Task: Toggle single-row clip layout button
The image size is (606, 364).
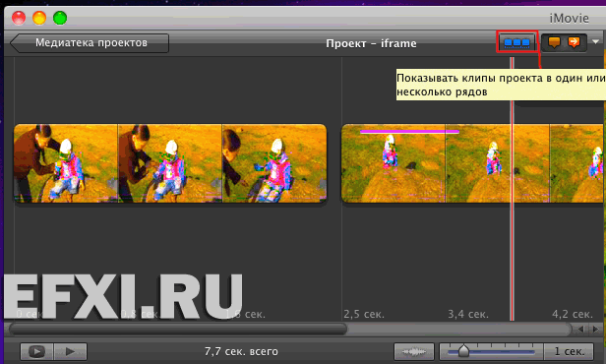Action: point(517,42)
